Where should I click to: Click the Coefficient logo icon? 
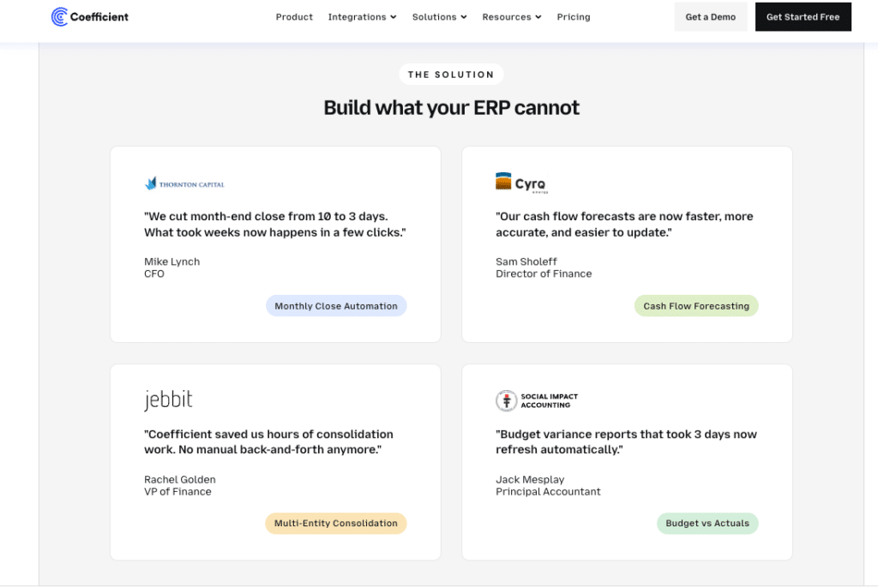[59, 16]
